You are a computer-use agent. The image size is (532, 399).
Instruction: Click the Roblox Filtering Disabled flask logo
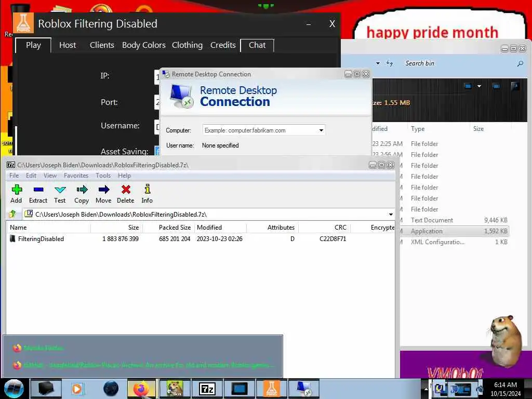[23, 23]
